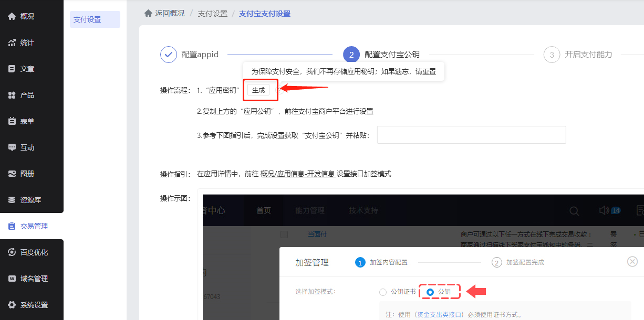Click the 生成 button to generate key
Viewport: 644px width, 320px height.
(x=258, y=90)
